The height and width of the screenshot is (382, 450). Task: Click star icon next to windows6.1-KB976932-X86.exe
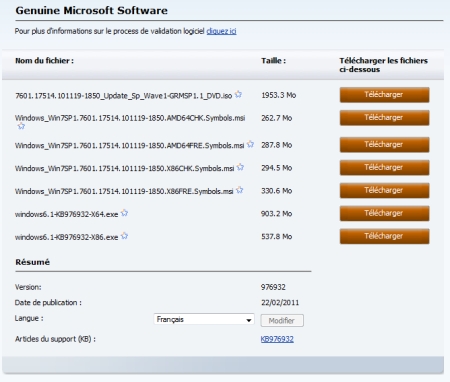pos(124,236)
